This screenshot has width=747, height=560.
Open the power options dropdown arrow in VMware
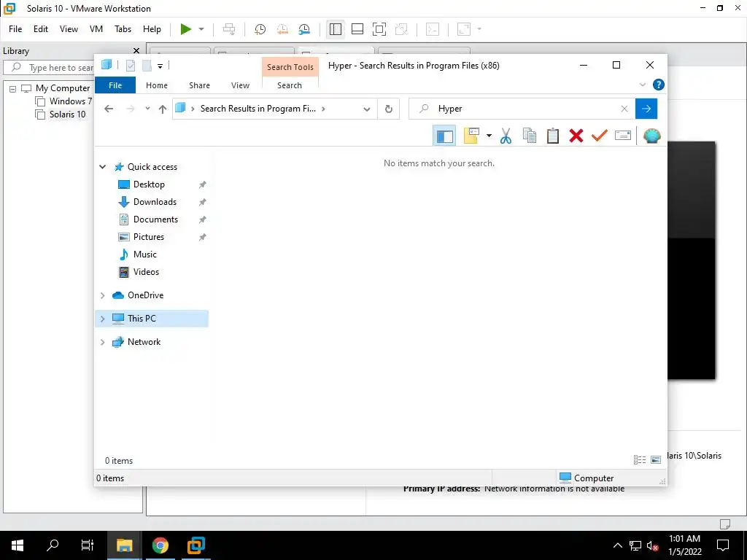pos(201,29)
